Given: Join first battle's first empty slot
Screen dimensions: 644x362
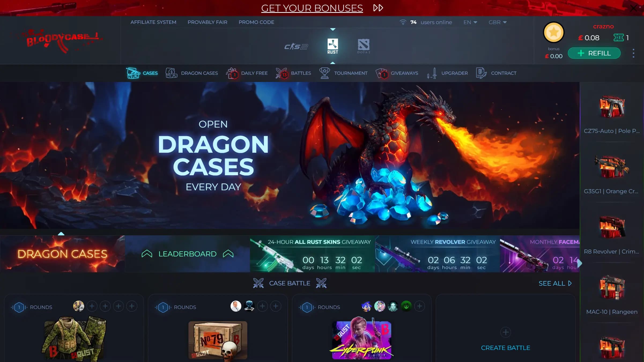Looking at the screenshot, I should (92, 306).
